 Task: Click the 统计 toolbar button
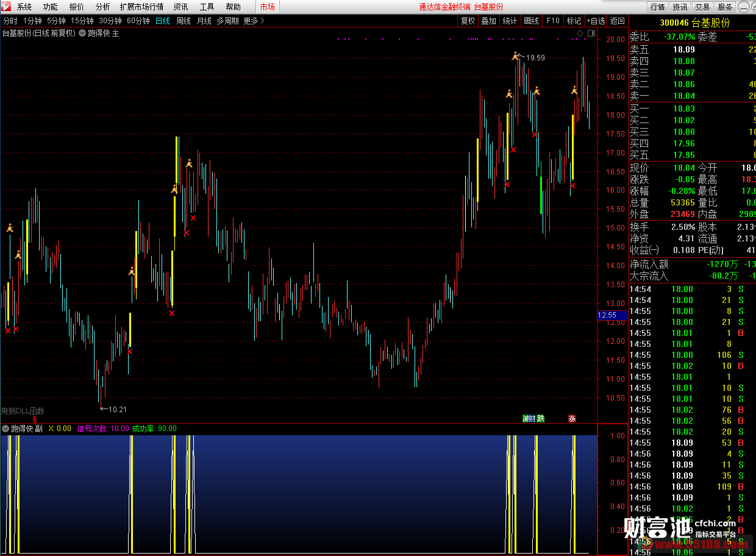(x=510, y=21)
